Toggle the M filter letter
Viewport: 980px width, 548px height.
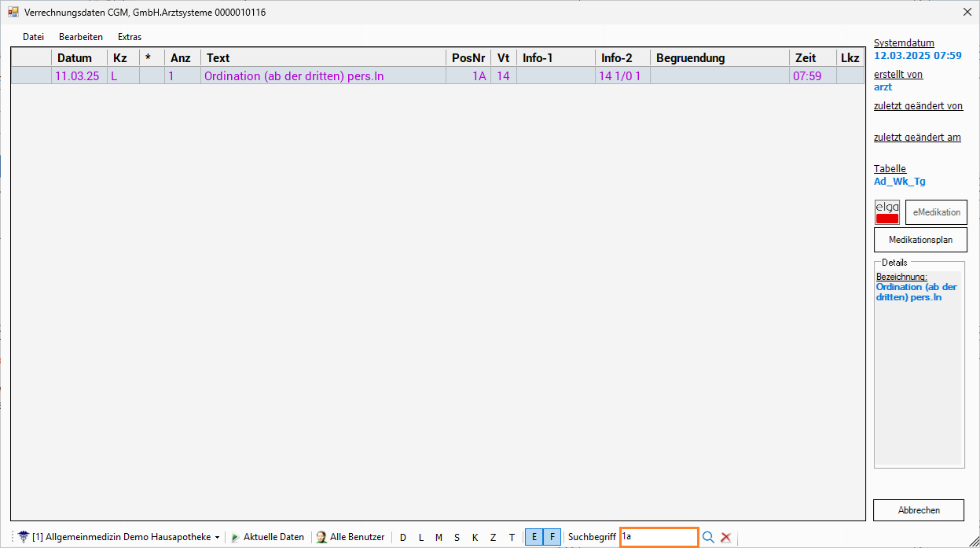click(x=439, y=537)
